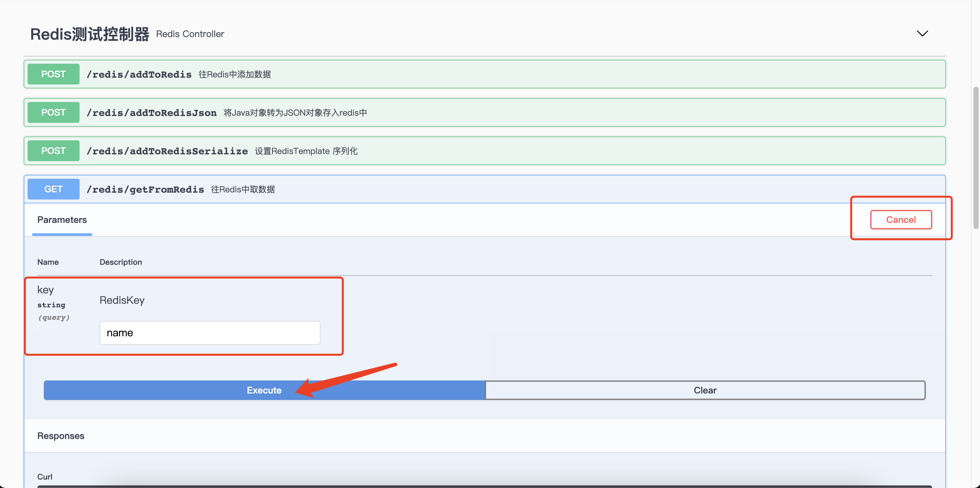Screen dimensions: 980x488
Task: Expand POST /redis/addToRedisSerialize endpoint
Action: (x=484, y=151)
